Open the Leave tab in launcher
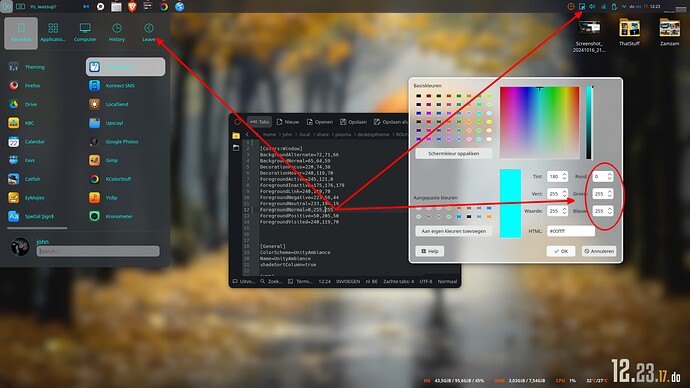Image resolution: width=690 pixels, height=388 pixels. tap(149, 33)
